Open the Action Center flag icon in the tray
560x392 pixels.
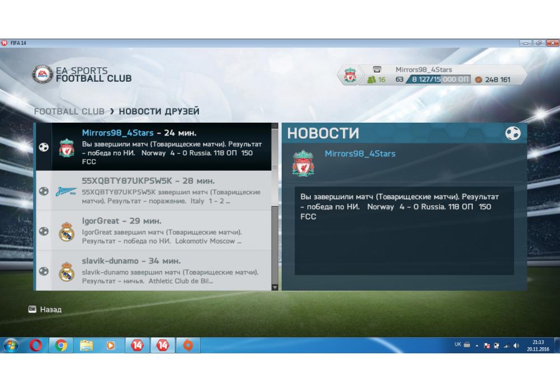(x=487, y=346)
